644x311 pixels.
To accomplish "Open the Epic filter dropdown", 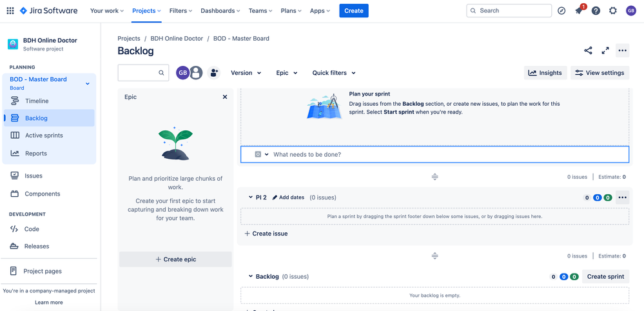I will [287, 73].
